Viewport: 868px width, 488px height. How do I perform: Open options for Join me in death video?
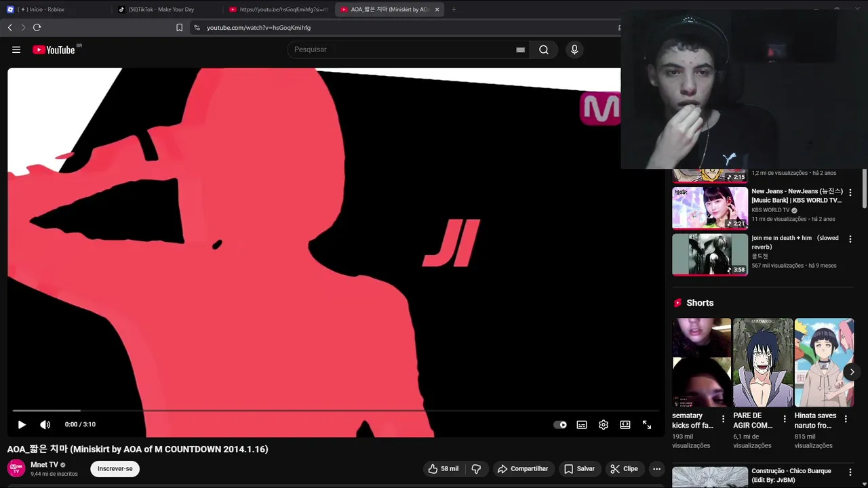[850, 239]
